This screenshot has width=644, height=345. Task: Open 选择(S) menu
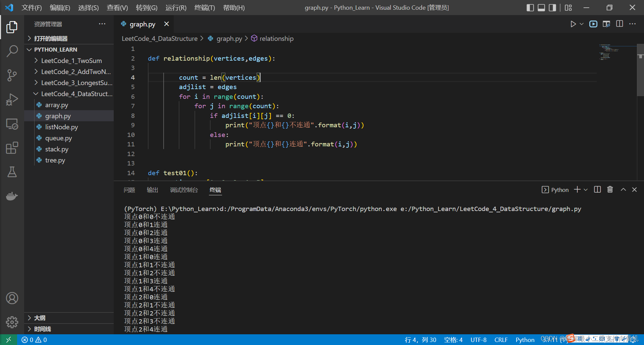[88, 8]
